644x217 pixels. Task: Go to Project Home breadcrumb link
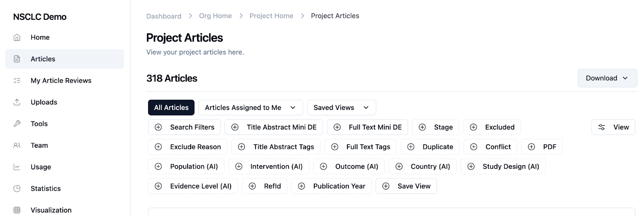coord(271,16)
